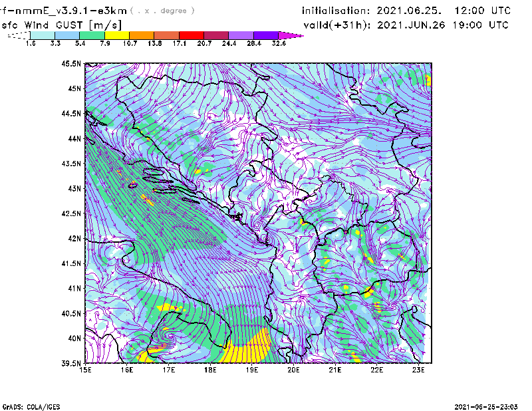532x411 pixels.
Task: Click the green legend swatch after 5.4
Action: coord(92,35)
